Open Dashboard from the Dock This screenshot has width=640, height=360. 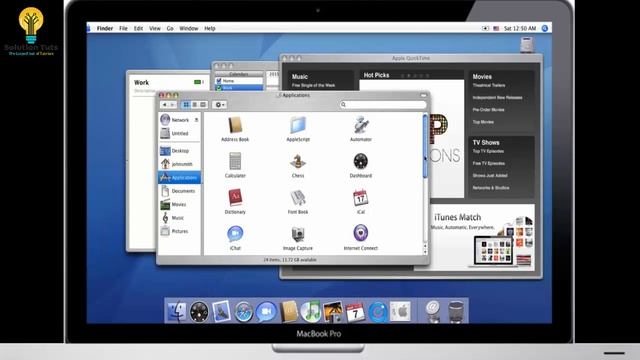[199, 312]
